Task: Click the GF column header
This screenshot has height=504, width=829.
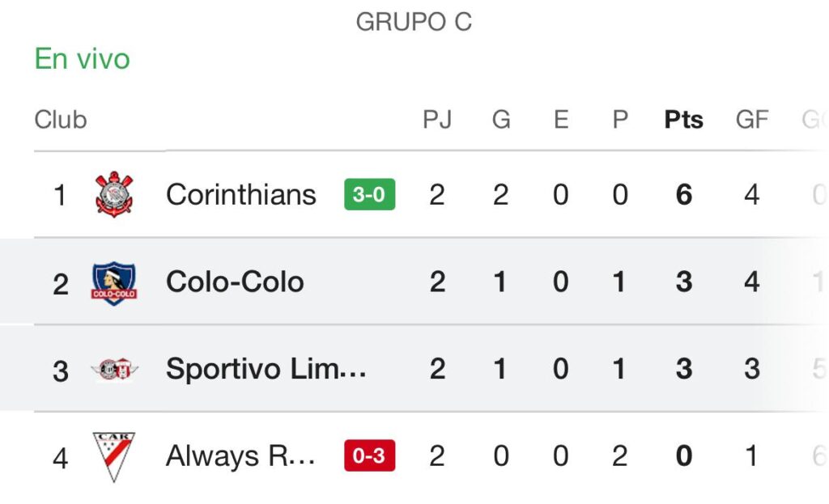Action: pos(752,120)
